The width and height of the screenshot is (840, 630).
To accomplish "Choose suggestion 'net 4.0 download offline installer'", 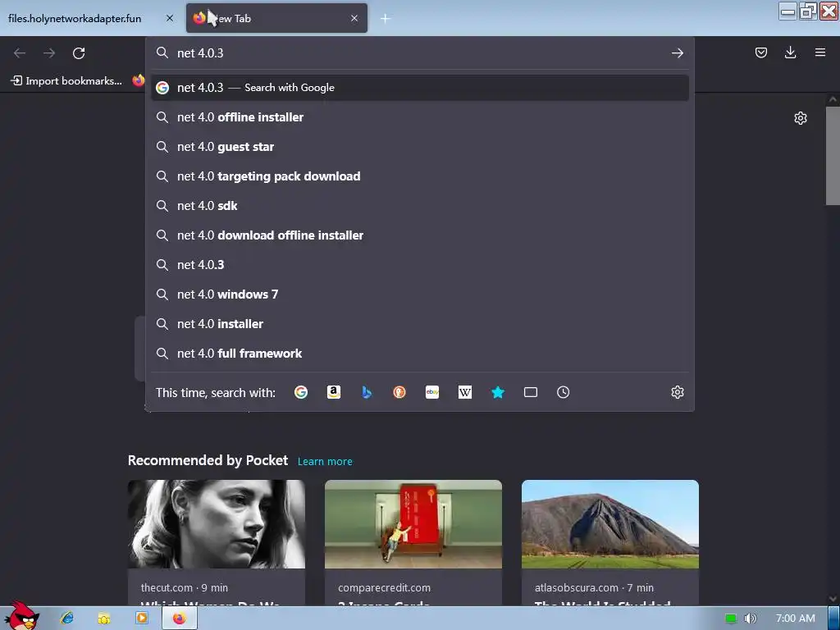I will pyautogui.click(x=420, y=235).
